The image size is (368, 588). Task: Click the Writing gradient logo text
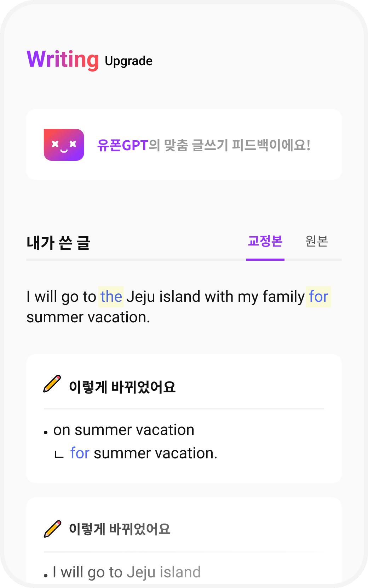click(x=63, y=59)
